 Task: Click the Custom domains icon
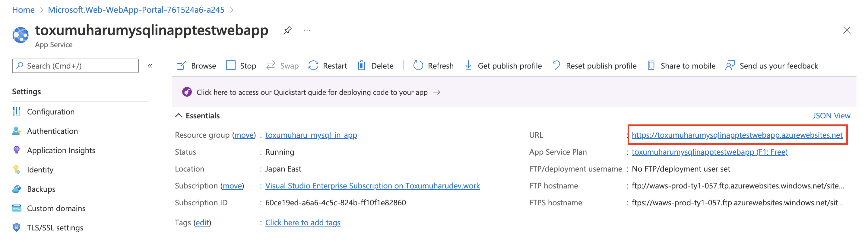coord(17,208)
